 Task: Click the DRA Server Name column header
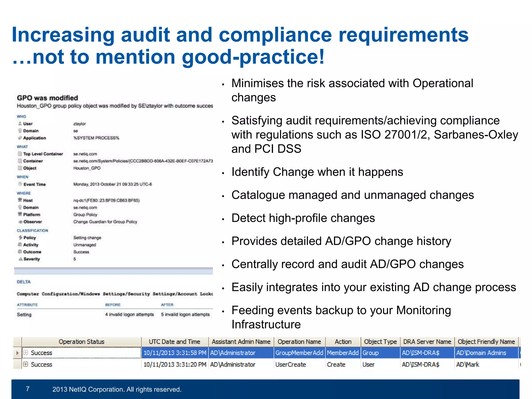[x=427, y=342]
